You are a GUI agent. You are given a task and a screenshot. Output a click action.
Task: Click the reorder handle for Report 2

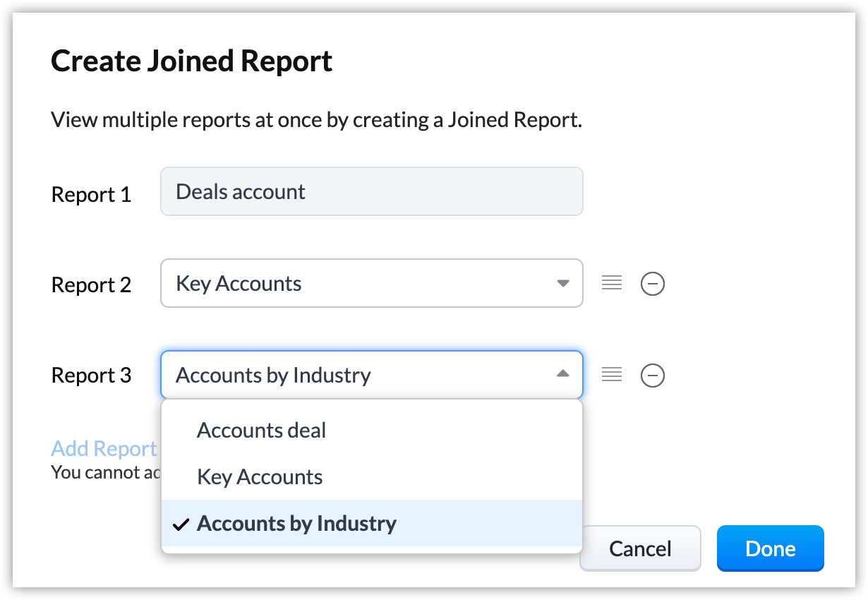pos(611,284)
